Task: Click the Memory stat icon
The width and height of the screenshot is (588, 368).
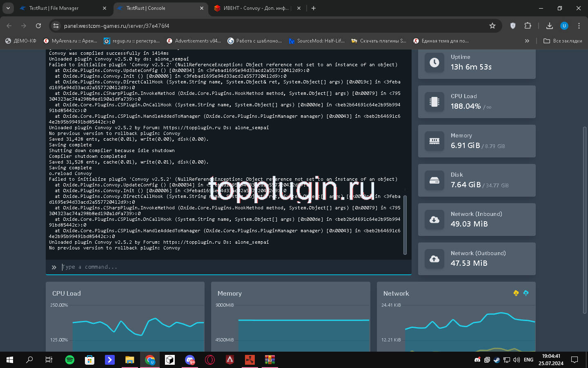Action: 434,141
